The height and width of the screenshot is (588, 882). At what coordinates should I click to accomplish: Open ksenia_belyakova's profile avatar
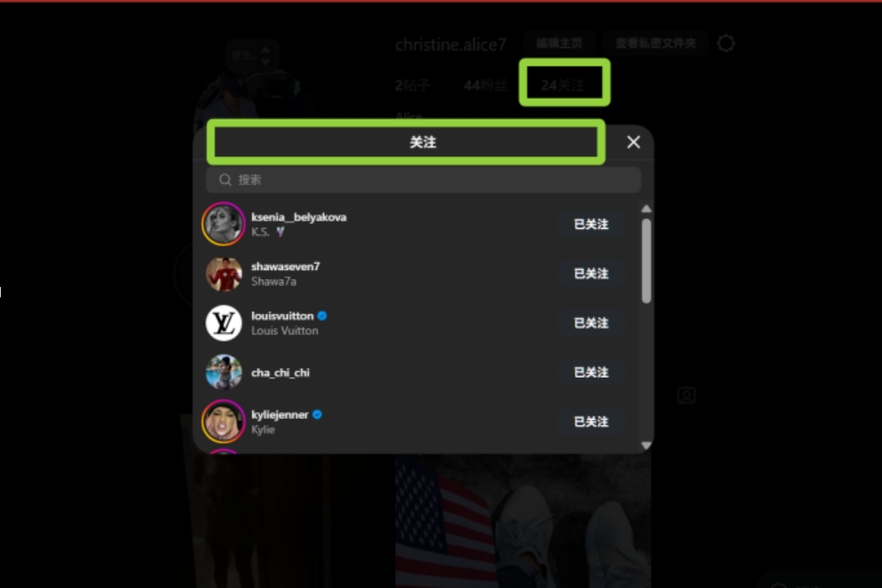click(224, 224)
